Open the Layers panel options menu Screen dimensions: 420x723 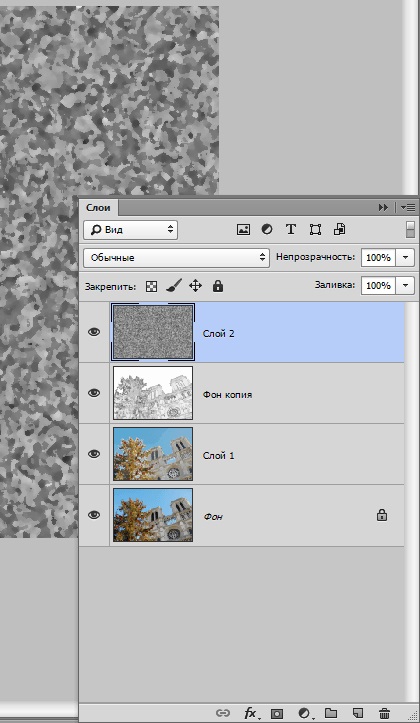point(408,207)
